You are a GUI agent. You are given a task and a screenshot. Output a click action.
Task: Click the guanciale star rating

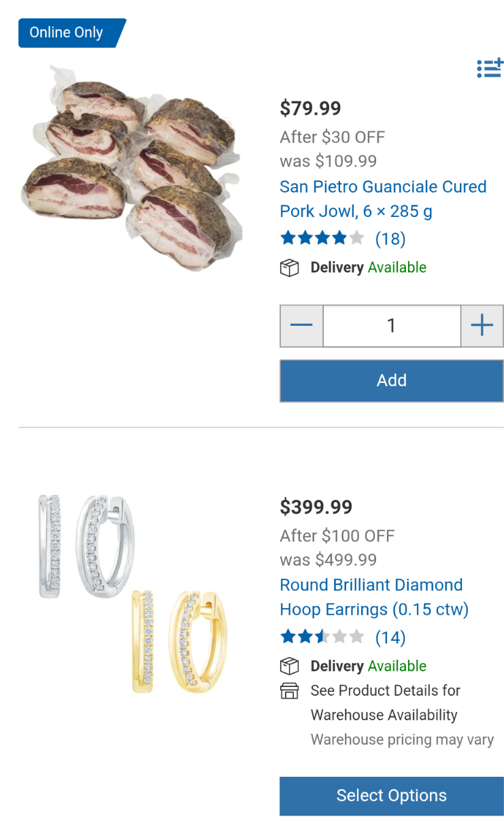coord(322,239)
